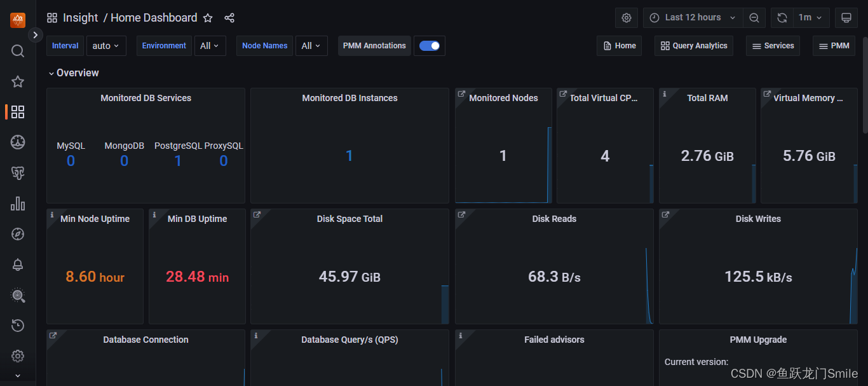Screen dimensions: 868x386
Task: Open the Alerting bell icon
Action: point(18,265)
